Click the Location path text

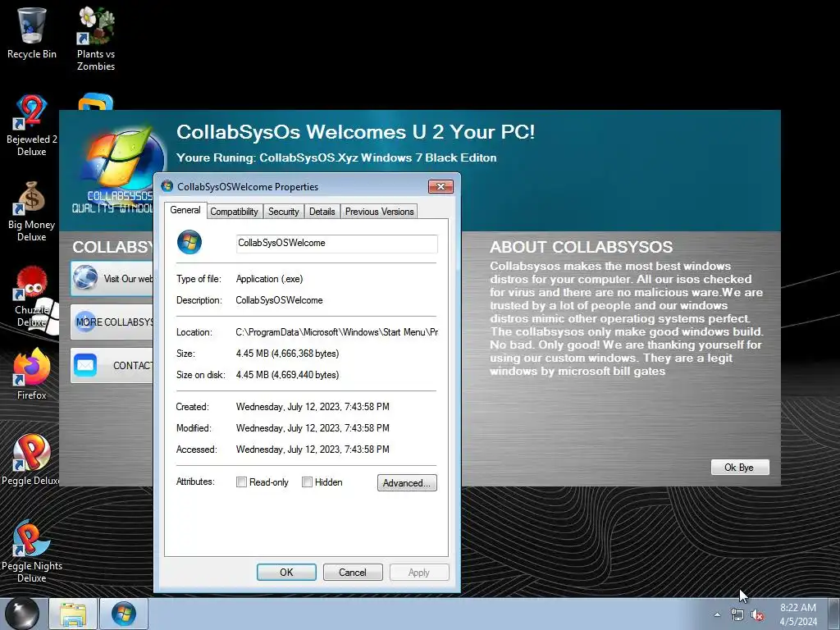pyautogui.click(x=337, y=332)
